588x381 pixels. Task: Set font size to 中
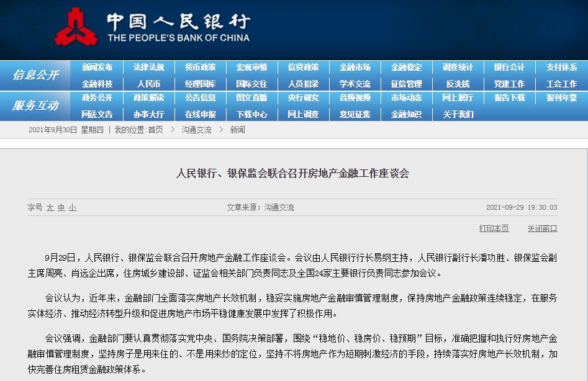click(61, 207)
